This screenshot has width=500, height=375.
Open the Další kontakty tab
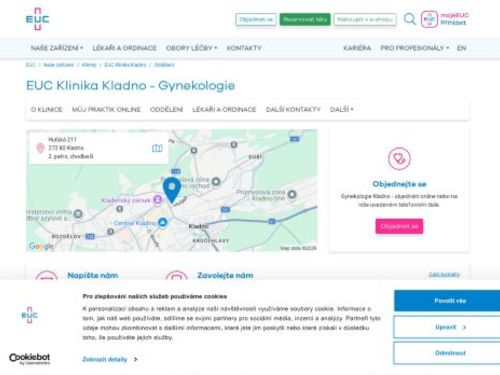click(x=293, y=109)
